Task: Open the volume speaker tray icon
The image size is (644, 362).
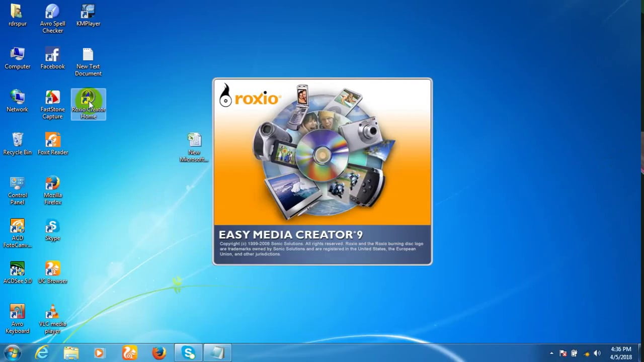Action: click(x=597, y=353)
